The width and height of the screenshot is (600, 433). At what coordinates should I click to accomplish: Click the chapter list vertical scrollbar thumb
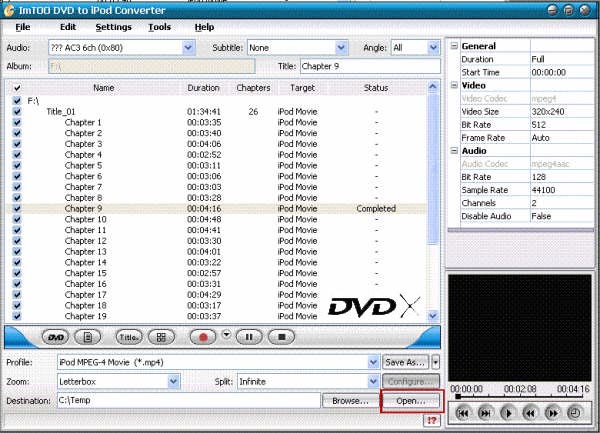pos(432,169)
